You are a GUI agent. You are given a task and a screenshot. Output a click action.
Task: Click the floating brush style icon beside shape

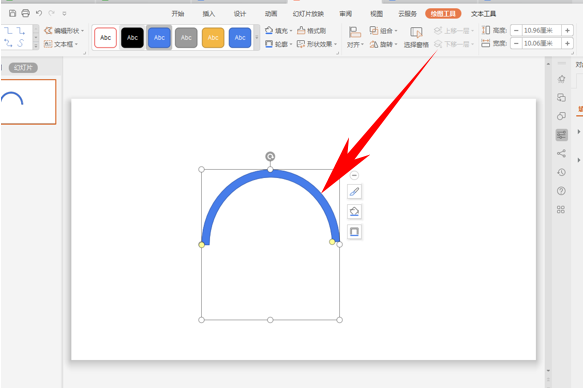[354, 192]
